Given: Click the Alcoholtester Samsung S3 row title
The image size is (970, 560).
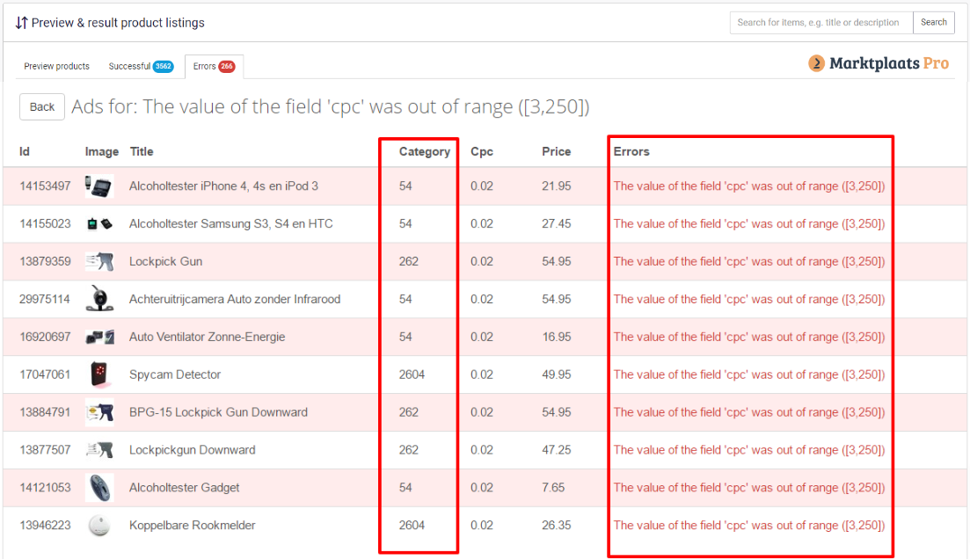Looking at the screenshot, I should [230, 224].
